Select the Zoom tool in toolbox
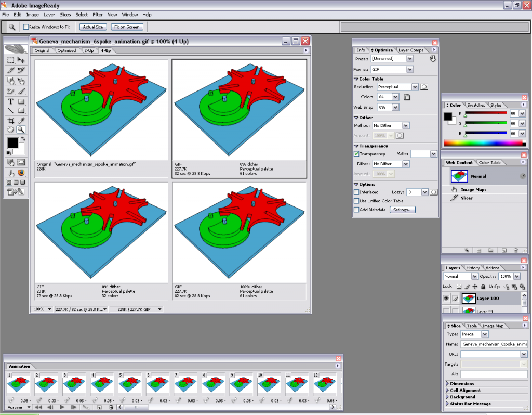 point(21,129)
